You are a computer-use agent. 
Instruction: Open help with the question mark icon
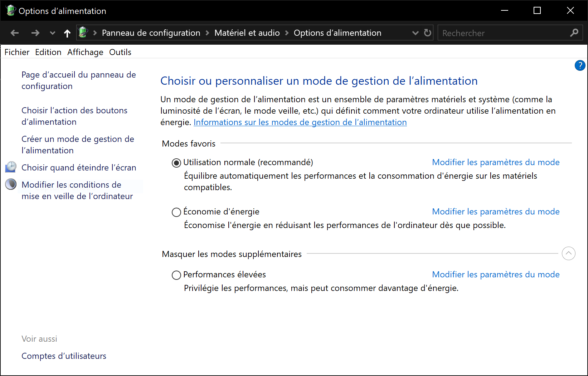(580, 65)
